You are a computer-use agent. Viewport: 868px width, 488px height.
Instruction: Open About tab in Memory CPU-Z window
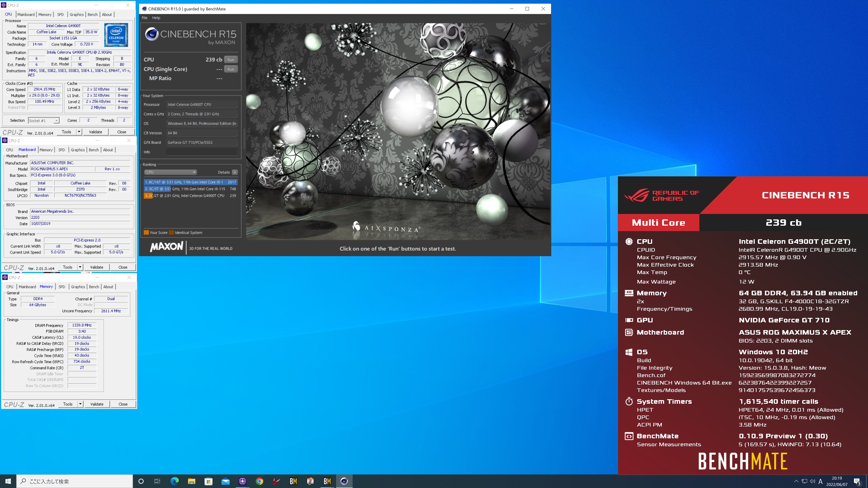coord(108,287)
